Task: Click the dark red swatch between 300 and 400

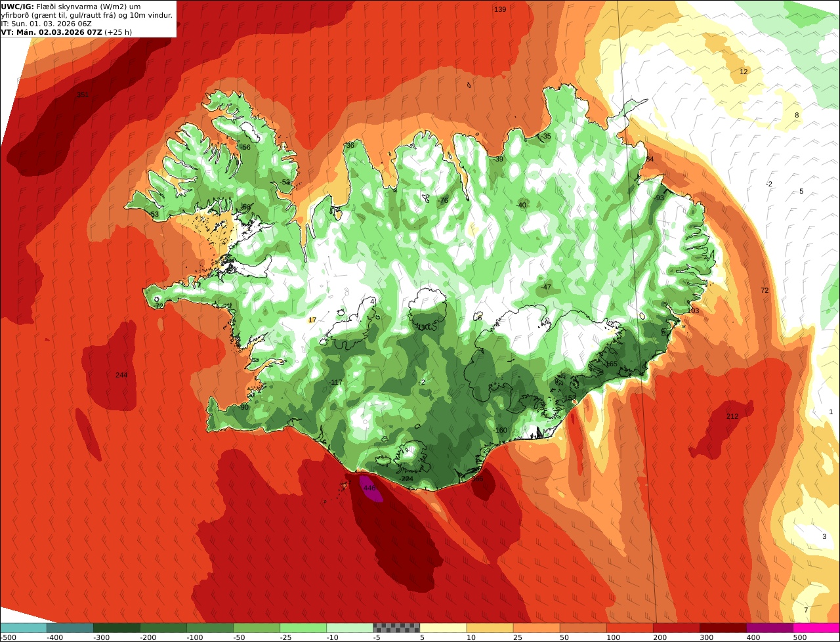Action: (723, 628)
